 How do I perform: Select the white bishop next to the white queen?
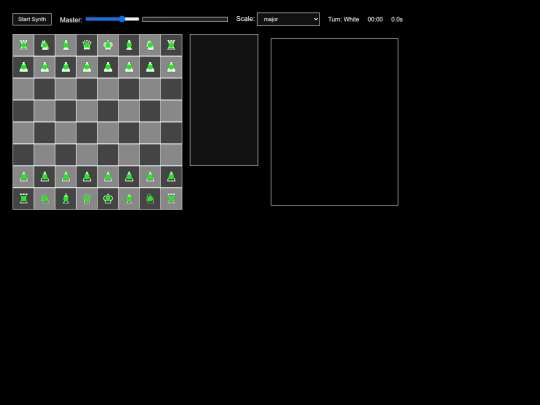[x=66, y=199]
